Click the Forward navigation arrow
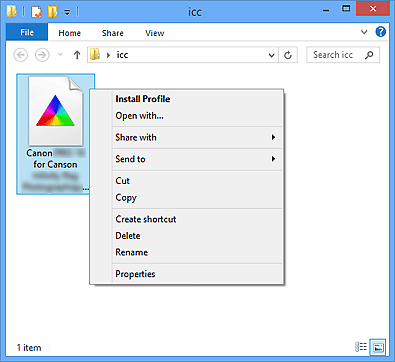The width and height of the screenshot is (395, 362). (42, 55)
